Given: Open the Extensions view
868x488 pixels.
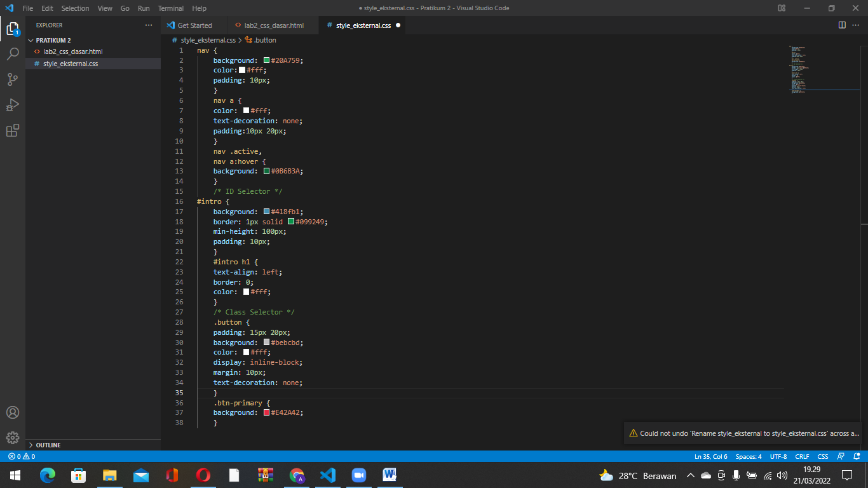Looking at the screenshot, I should click(x=13, y=130).
